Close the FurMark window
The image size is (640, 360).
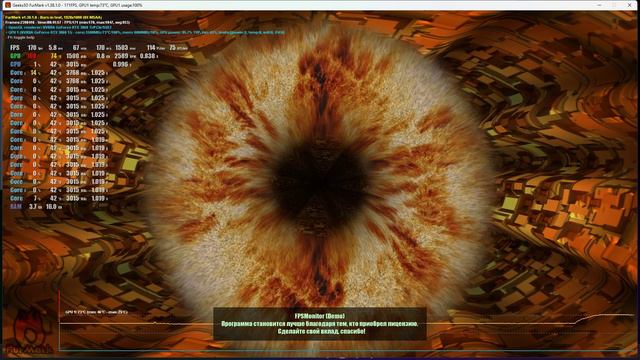pos(629,5)
